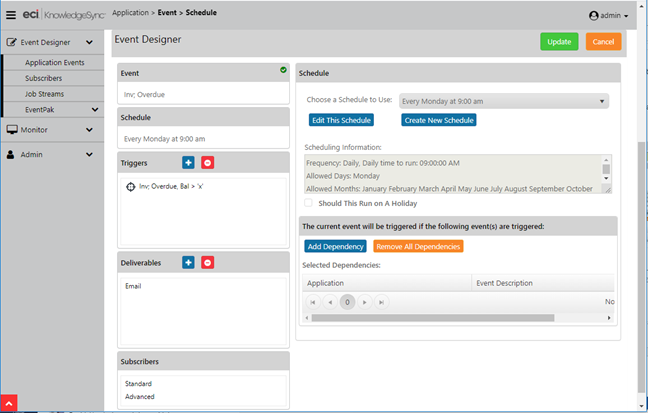Collapse the Event Designer sidebar section
The height and width of the screenshot is (413, 648).
[89, 42]
